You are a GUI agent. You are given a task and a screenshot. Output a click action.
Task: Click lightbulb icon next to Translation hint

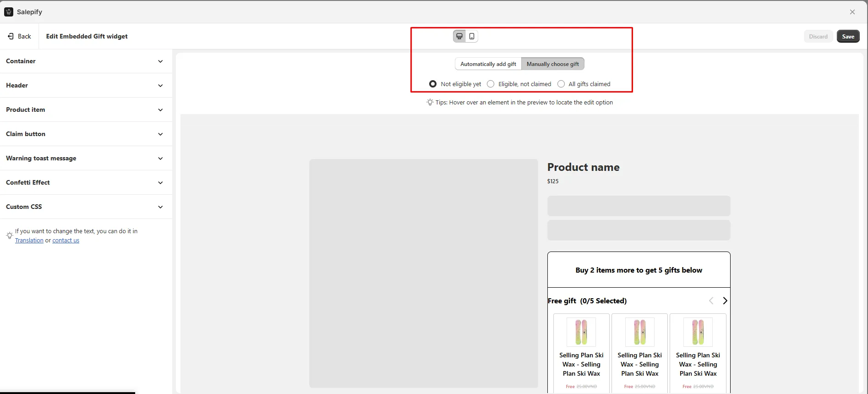pos(9,235)
